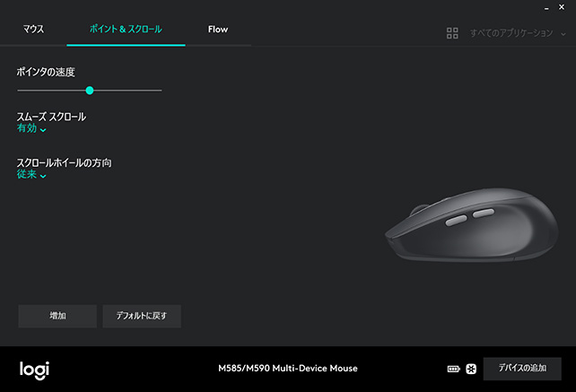Check the battery level icon
The width and height of the screenshot is (576, 392).
454,369
